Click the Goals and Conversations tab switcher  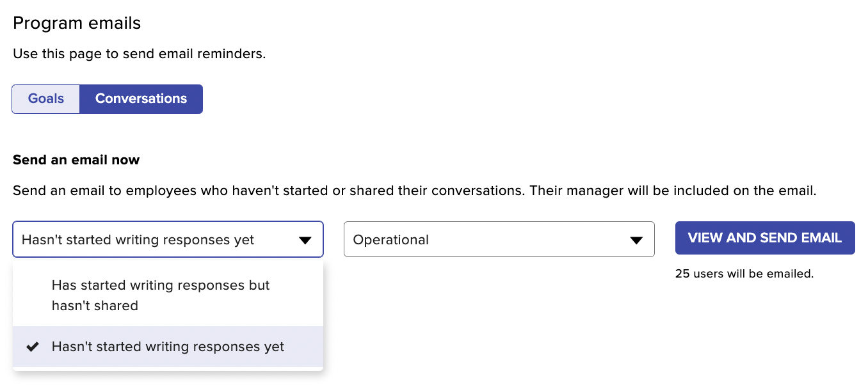pos(107,98)
